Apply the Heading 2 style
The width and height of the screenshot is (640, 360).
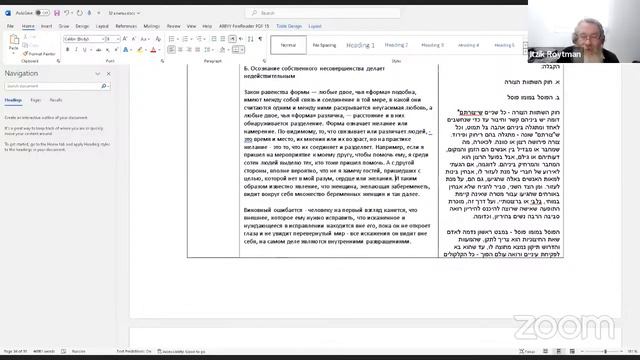[x=396, y=45]
